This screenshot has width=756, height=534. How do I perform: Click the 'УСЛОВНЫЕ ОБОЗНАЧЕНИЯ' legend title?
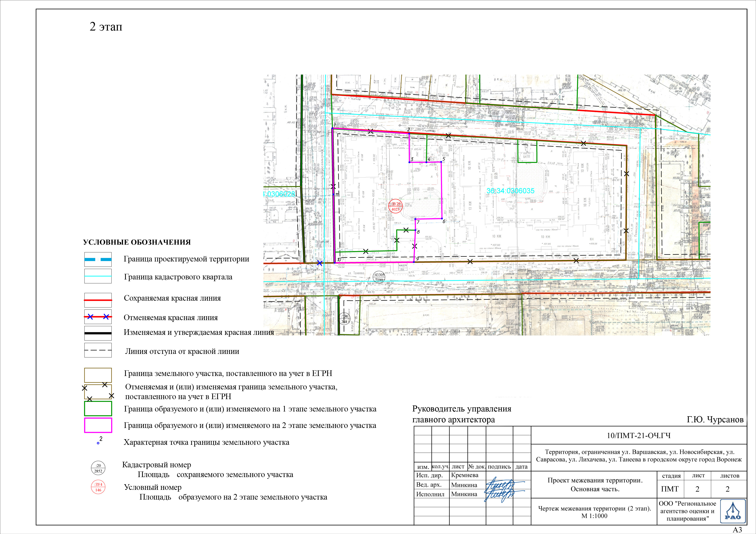137,242
